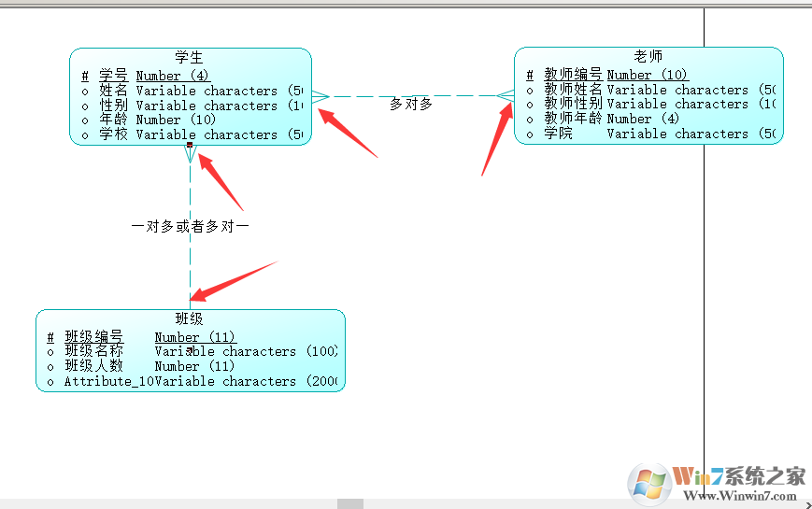The width and height of the screenshot is (812, 509).
Task: Click the scrollbar right arrow
Action: [x=808, y=505]
